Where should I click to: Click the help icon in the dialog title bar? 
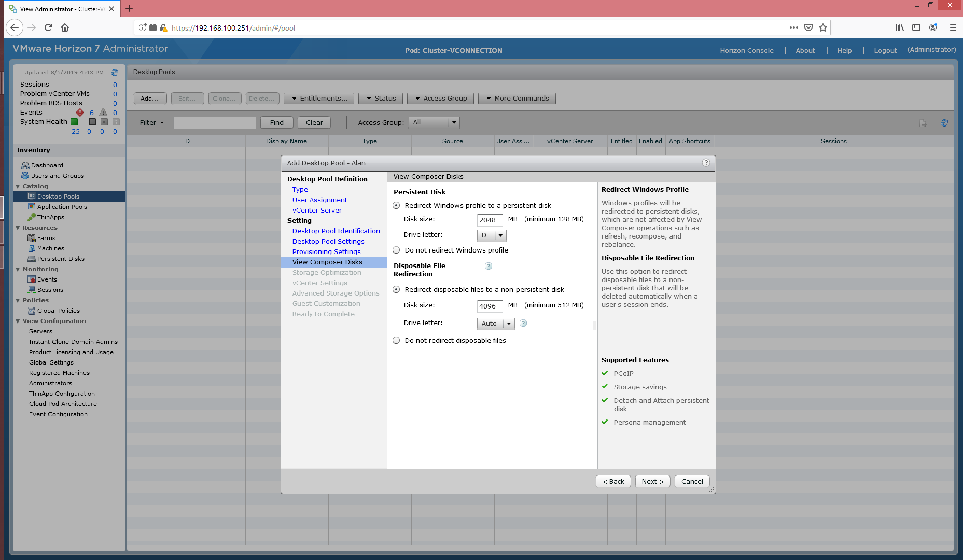[705, 163]
